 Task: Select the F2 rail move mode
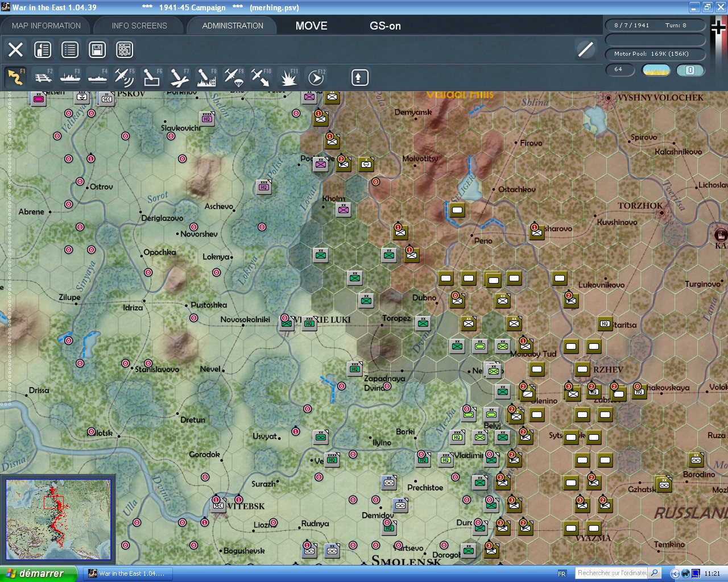click(43, 77)
